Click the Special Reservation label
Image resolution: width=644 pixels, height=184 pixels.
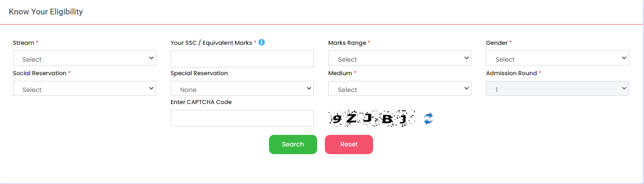pyautogui.click(x=199, y=73)
